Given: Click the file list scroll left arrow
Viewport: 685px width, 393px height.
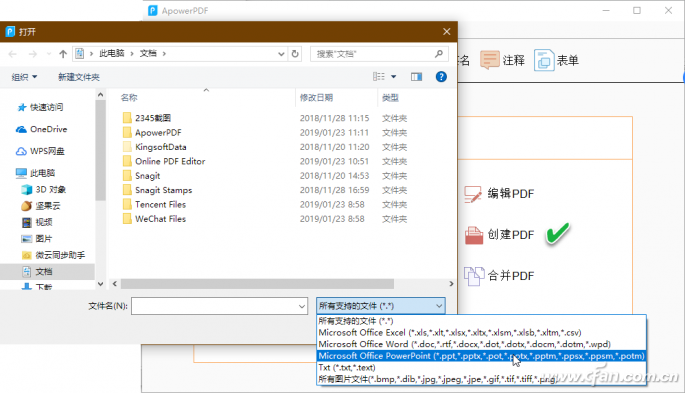Looking at the screenshot, I should coord(114,284).
